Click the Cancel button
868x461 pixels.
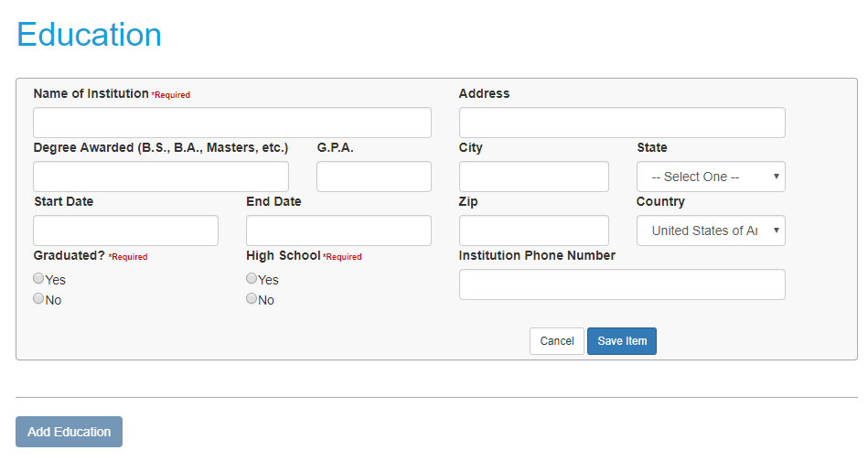pos(556,341)
